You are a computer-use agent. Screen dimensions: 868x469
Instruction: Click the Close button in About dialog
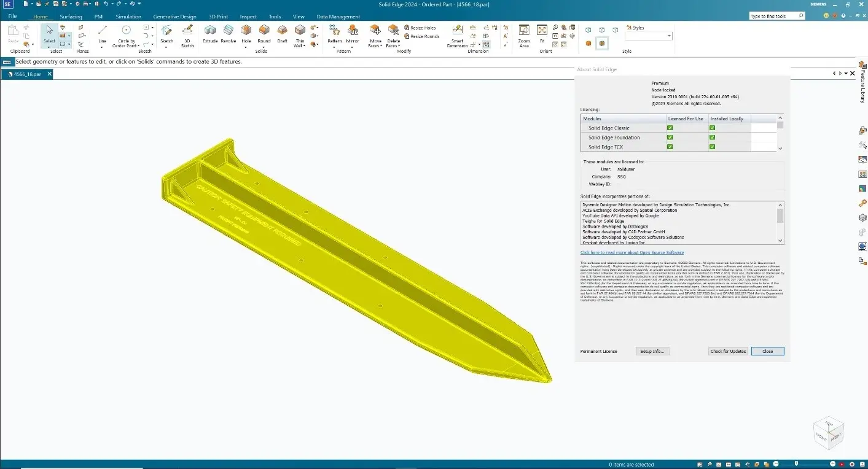[767, 351]
